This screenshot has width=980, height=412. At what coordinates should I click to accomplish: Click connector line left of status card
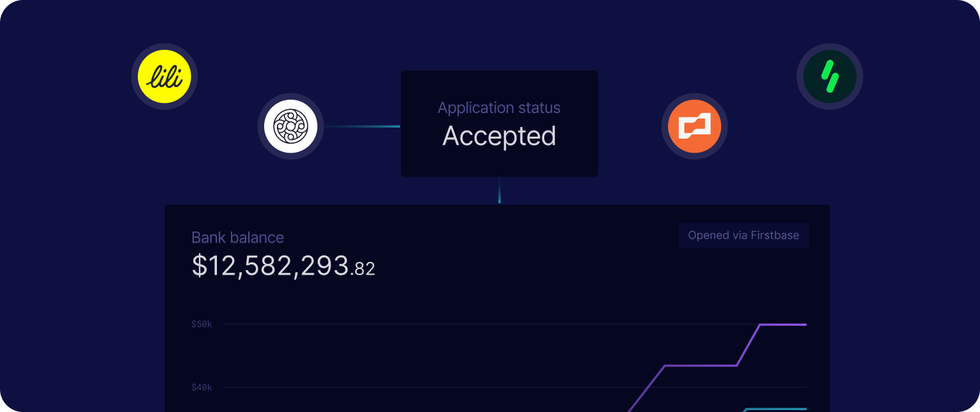click(x=362, y=126)
